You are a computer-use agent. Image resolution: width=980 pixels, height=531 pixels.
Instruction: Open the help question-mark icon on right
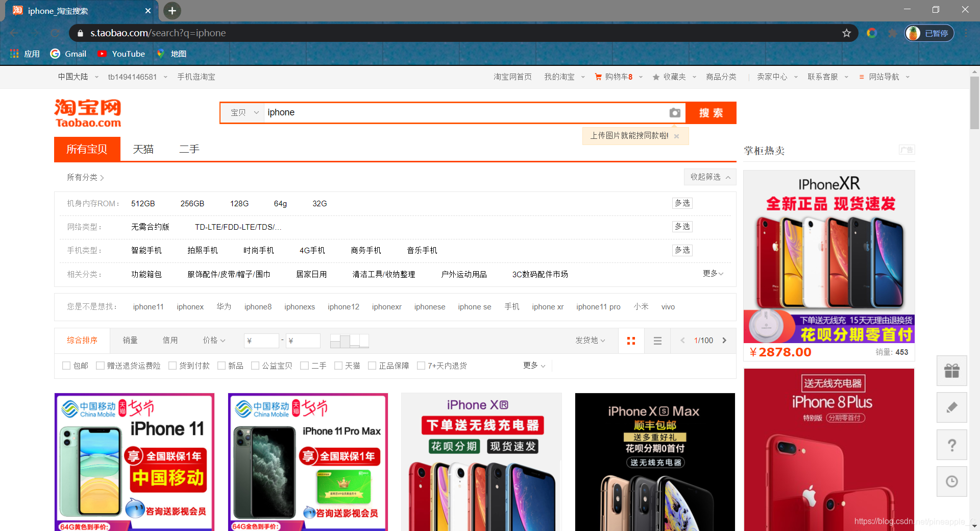[951, 445]
